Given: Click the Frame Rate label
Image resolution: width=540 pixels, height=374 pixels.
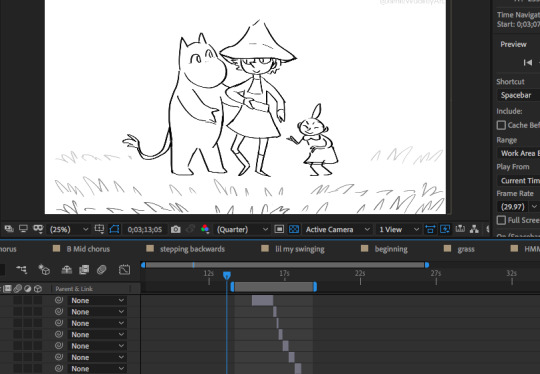Looking at the screenshot, I should [515, 194].
